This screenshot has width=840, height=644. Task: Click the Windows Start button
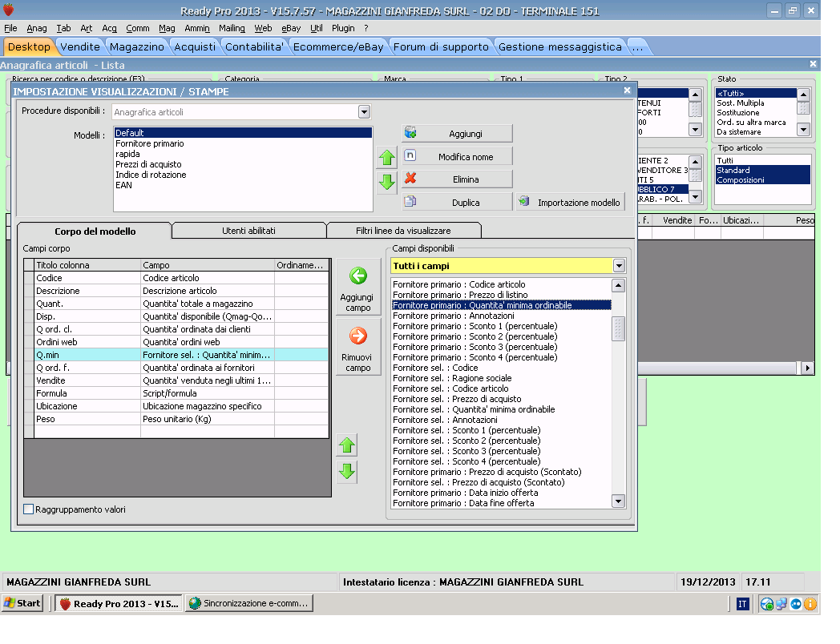(22, 603)
